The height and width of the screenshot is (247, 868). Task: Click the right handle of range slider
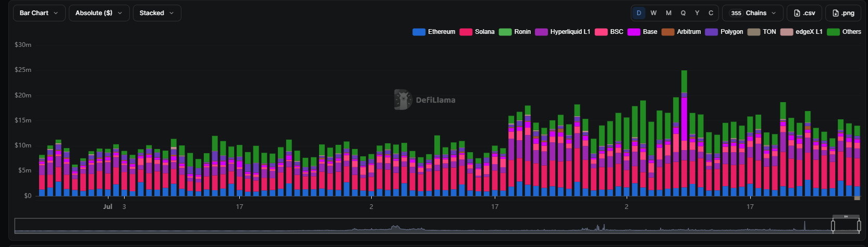(x=859, y=226)
